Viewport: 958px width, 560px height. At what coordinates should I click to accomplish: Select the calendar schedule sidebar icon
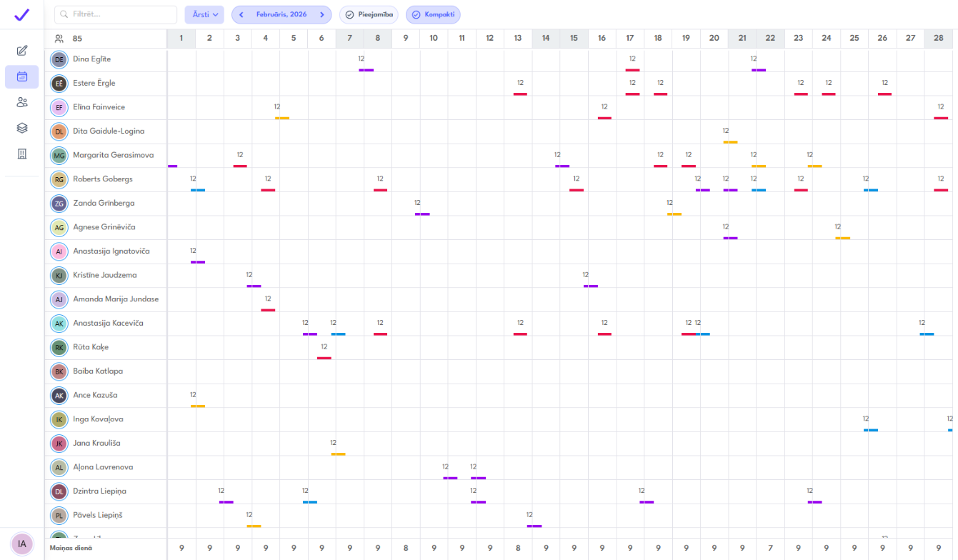pyautogui.click(x=22, y=76)
